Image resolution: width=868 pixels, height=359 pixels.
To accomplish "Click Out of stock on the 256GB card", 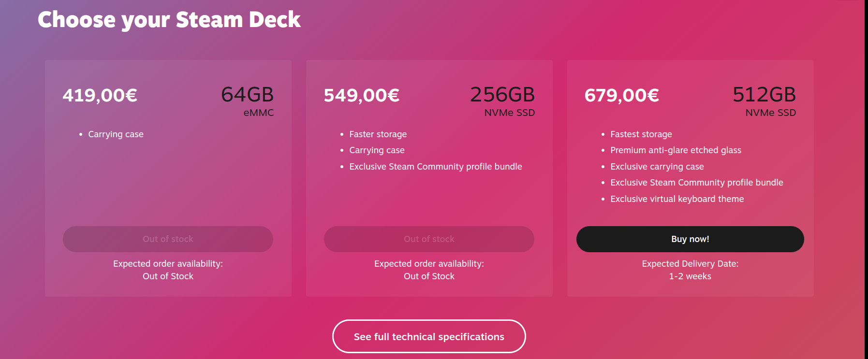I will 429,239.
